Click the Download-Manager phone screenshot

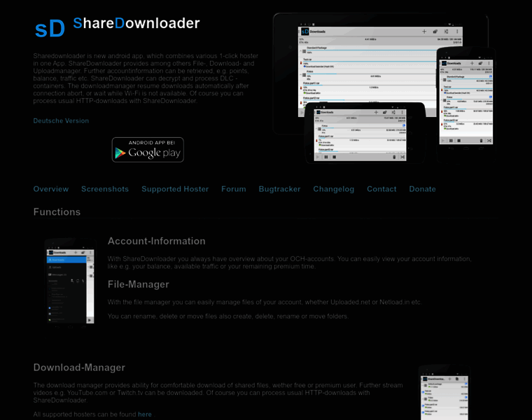point(444,393)
